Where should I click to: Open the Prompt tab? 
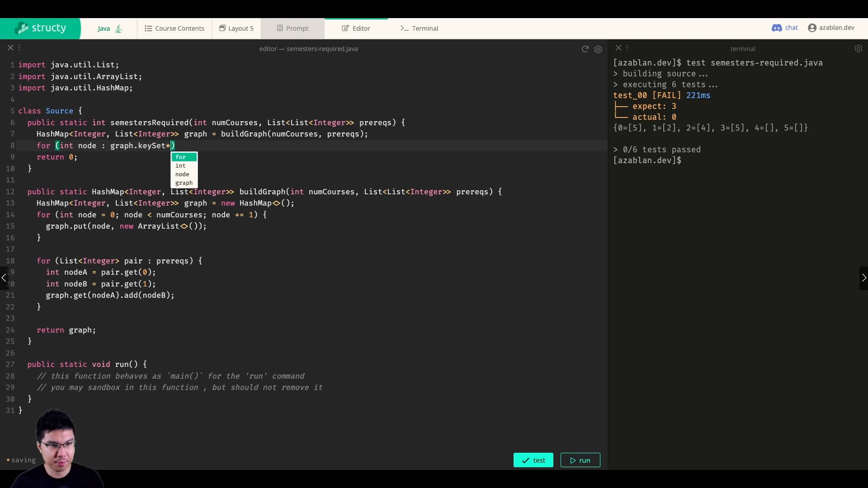tap(292, 28)
